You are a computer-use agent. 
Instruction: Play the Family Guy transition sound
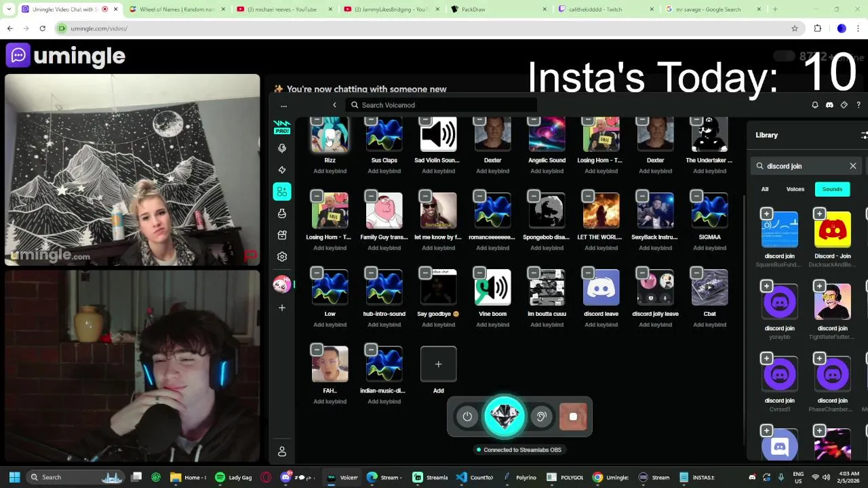384,211
